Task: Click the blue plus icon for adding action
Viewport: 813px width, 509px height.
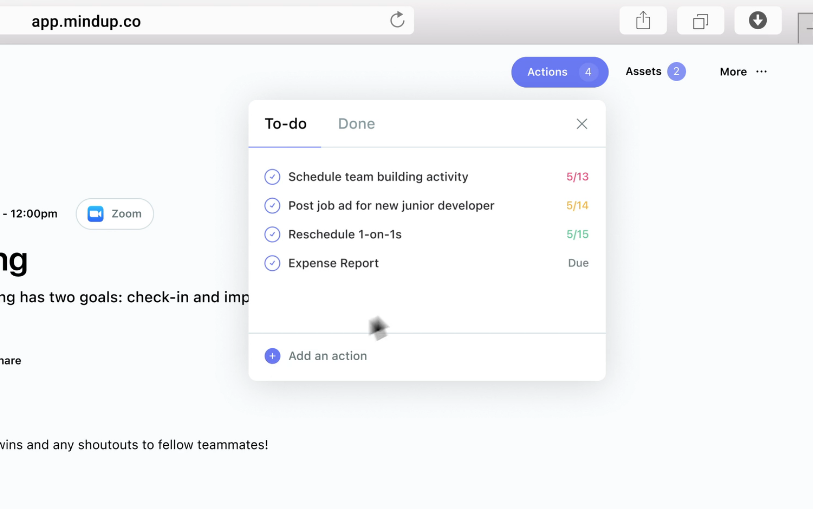Action: pos(272,356)
